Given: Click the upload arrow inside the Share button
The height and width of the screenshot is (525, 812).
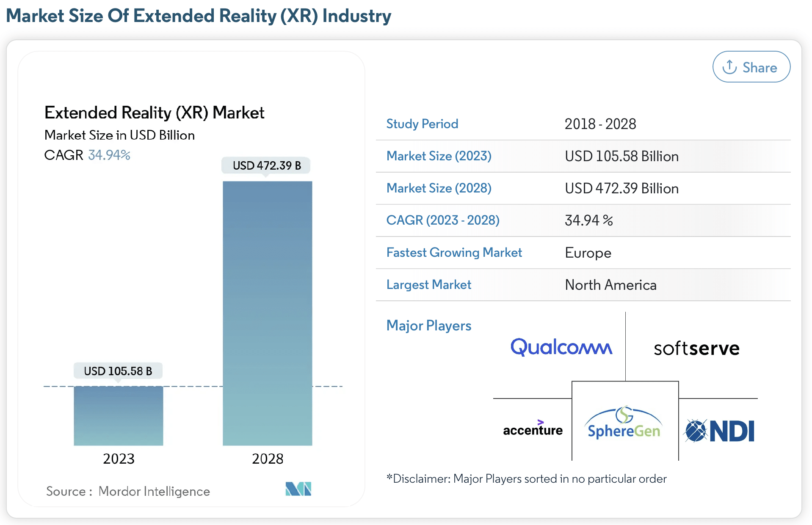Looking at the screenshot, I should pyautogui.click(x=729, y=66).
